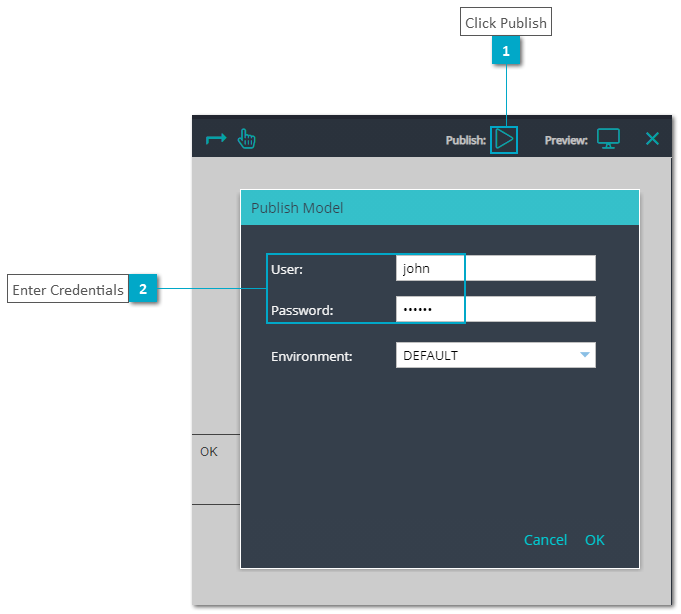Click the Password input field
The width and height of the screenshot is (681, 614).
tap(496, 309)
